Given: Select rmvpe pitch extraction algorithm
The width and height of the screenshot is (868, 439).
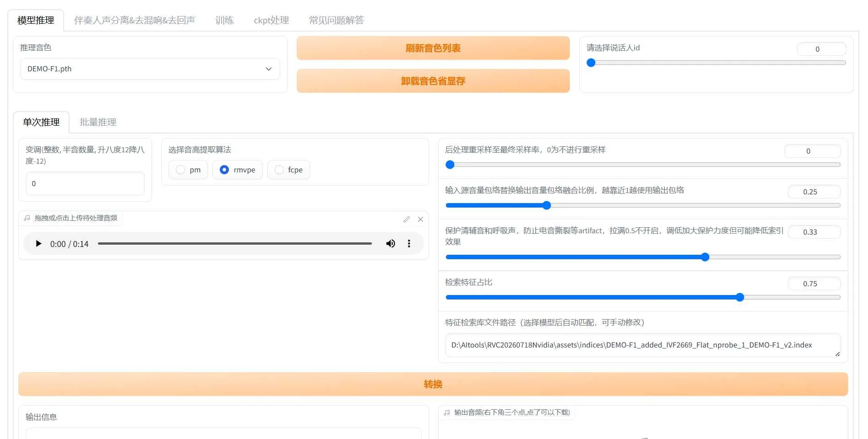Looking at the screenshot, I should coord(238,170).
